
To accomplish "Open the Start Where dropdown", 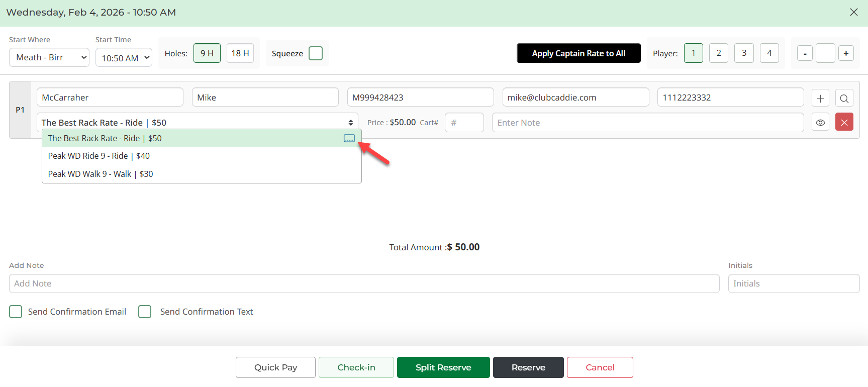I will pyautogui.click(x=49, y=57).
